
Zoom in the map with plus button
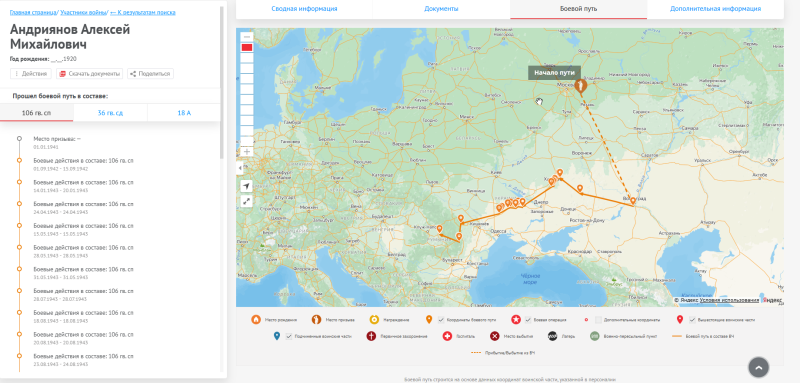click(x=247, y=151)
